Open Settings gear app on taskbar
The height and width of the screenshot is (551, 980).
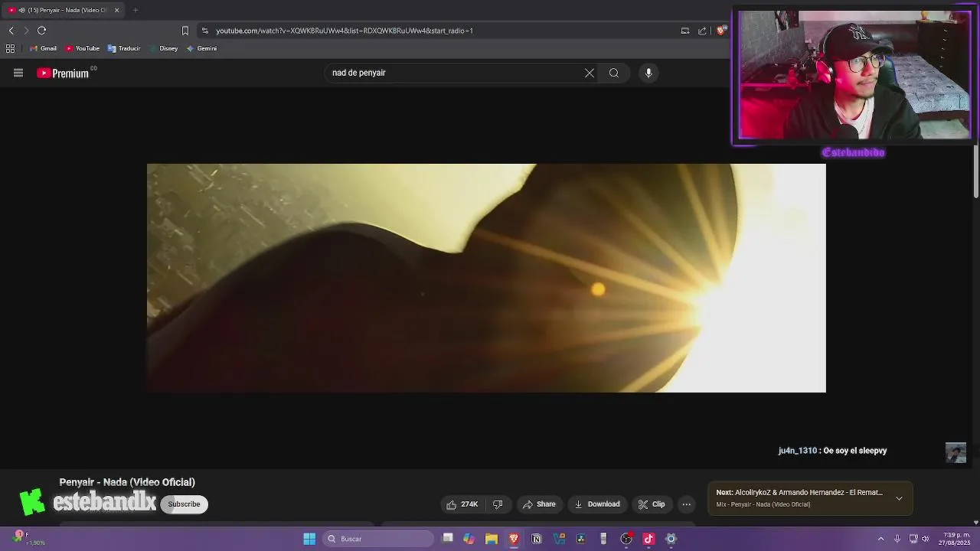click(x=671, y=539)
